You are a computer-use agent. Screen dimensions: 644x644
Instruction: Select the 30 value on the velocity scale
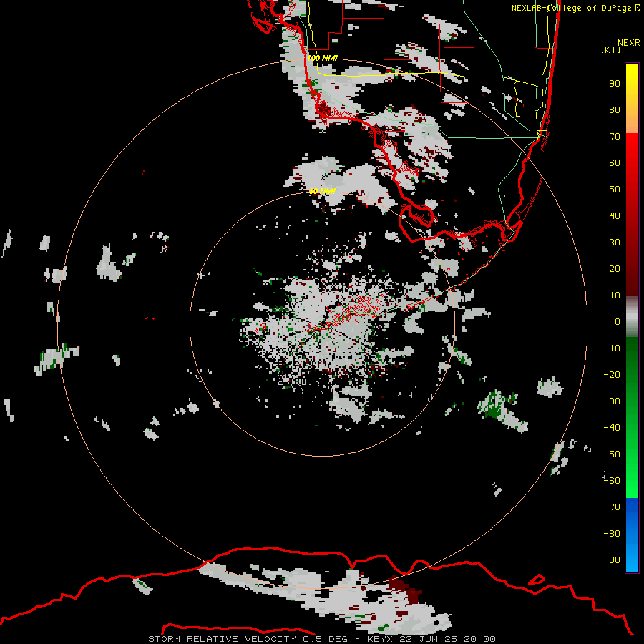[615, 243]
